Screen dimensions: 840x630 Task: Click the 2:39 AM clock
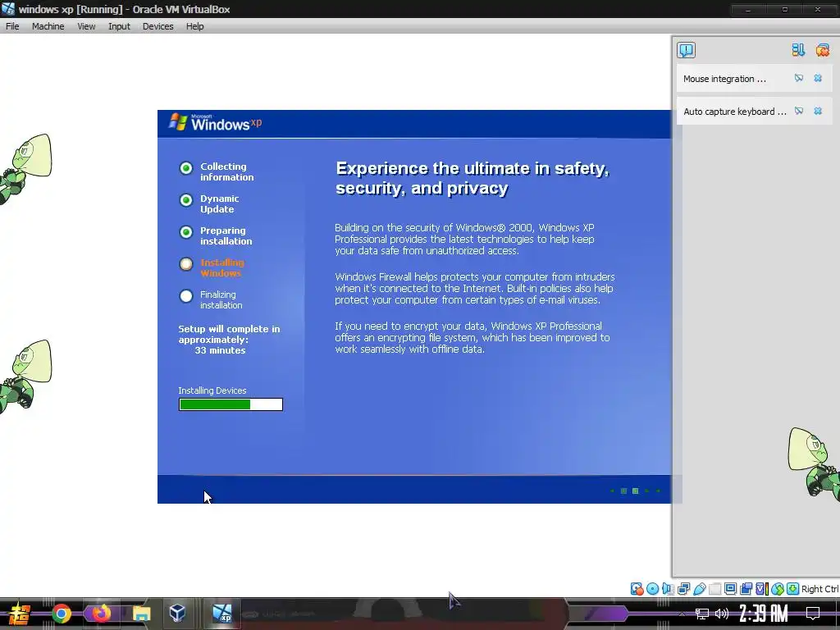764,614
